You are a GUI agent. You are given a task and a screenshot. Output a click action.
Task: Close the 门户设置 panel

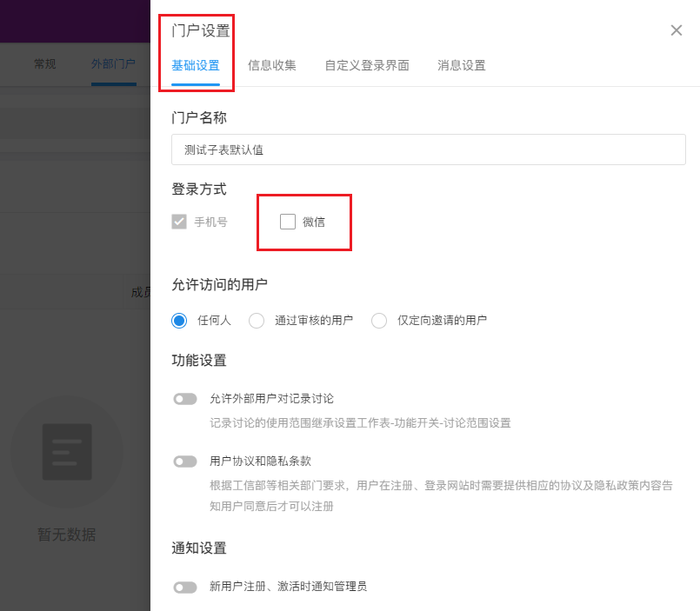click(x=676, y=30)
